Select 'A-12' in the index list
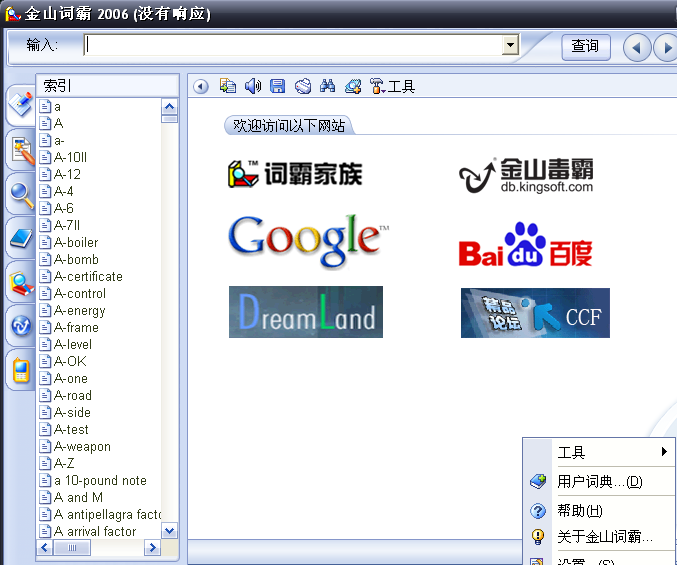Image resolution: width=677 pixels, height=565 pixels. [67, 174]
